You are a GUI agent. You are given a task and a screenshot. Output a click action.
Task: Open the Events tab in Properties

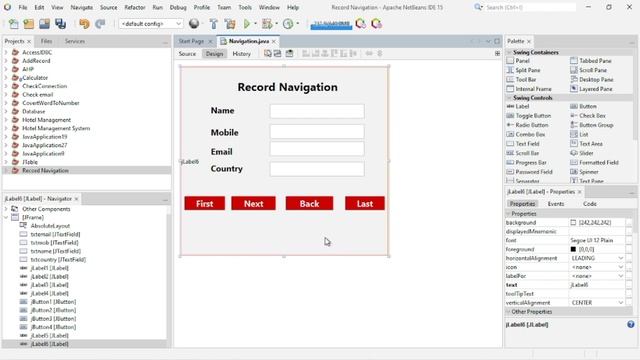(556, 204)
